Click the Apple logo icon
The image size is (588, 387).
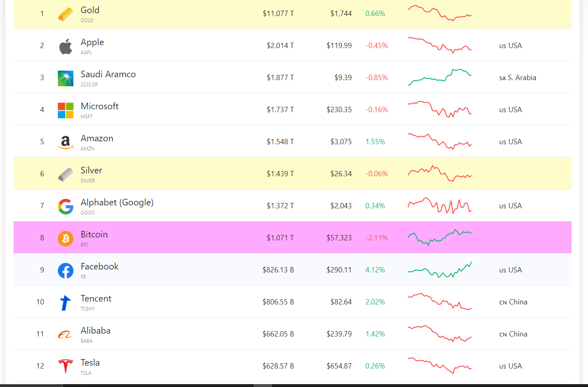click(x=66, y=46)
